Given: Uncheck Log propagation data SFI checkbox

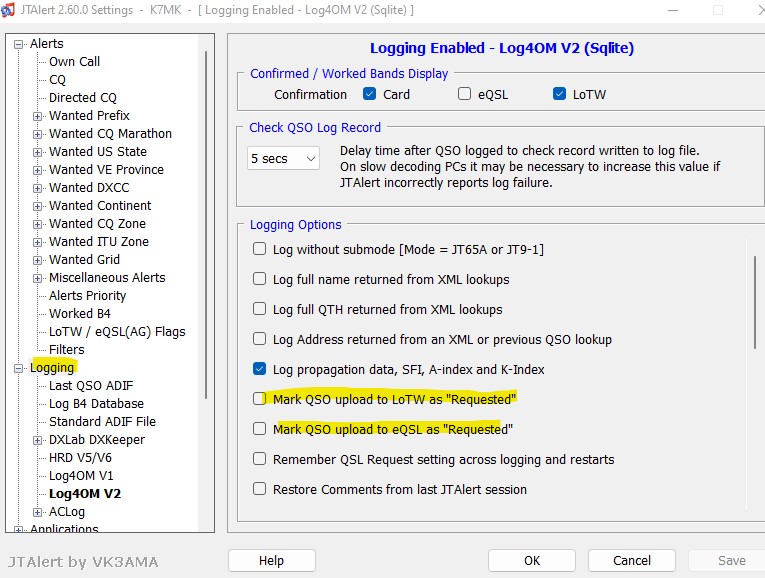Looking at the screenshot, I should point(260,369).
